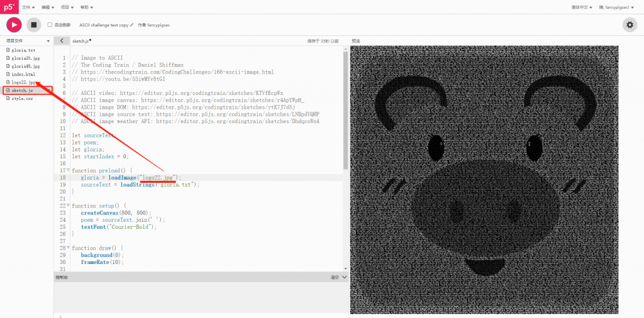The width and height of the screenshot is (644, 318).
Task: Open the gloria.txt file
Action: click(x=23, y=50)
